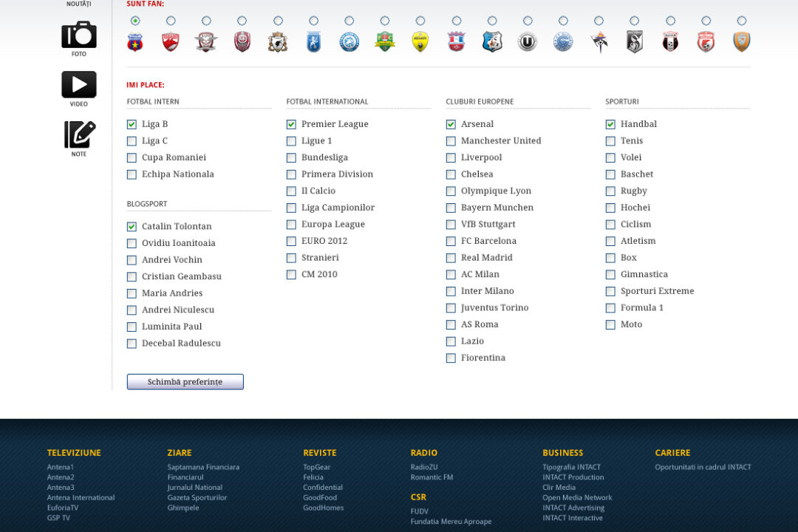Screen dimensions: 798x532
Task: Tick the Cristian Geambasu checkbox
Action: click(132, 277)
